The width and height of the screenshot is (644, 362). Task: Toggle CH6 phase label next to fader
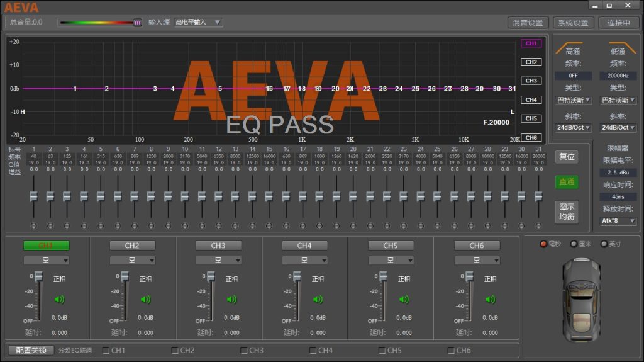pyautogui.click(x=491, y=279)
